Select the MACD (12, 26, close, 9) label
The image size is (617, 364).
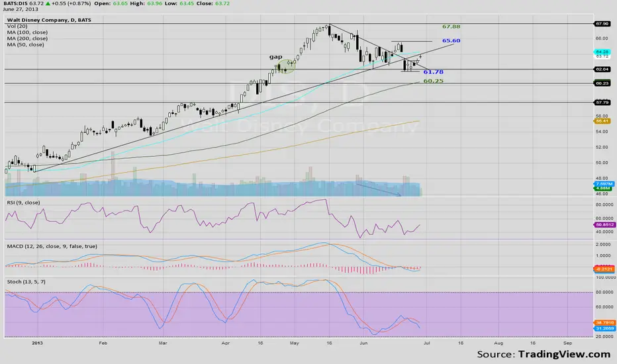[52, 246]
